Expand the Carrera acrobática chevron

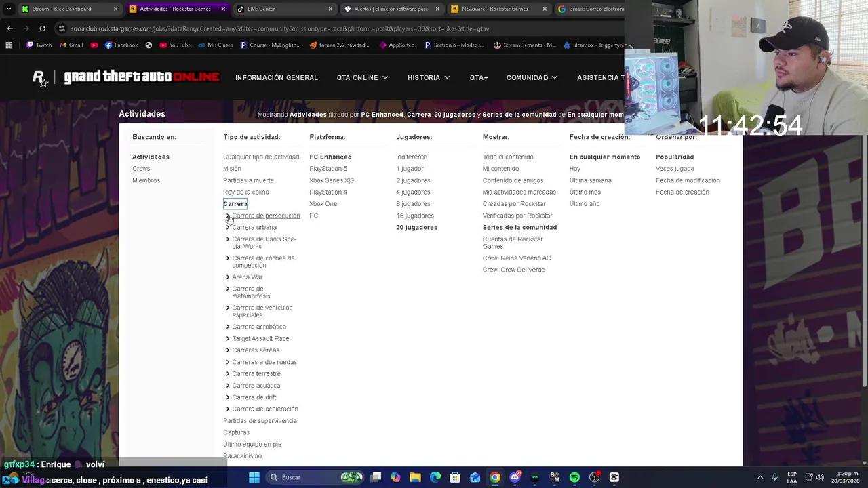228,327
